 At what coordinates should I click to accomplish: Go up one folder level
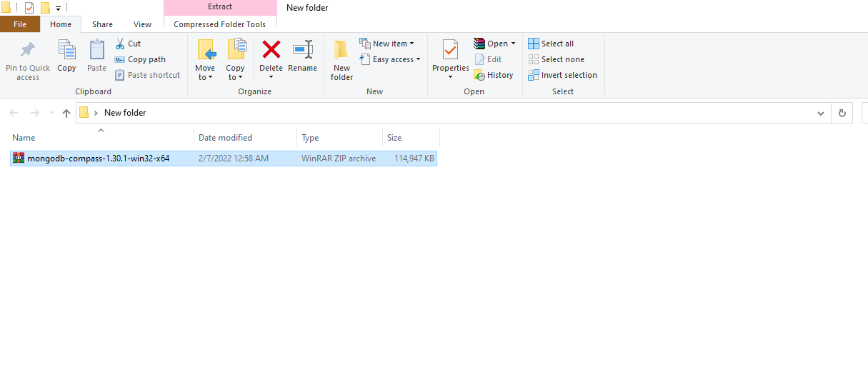click(66, 113)
